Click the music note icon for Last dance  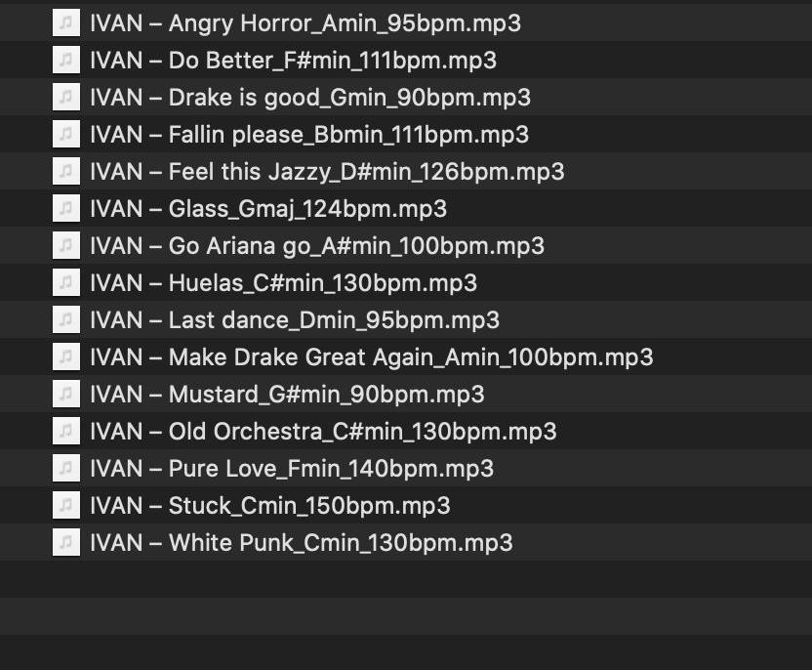[x=65, y=319]
